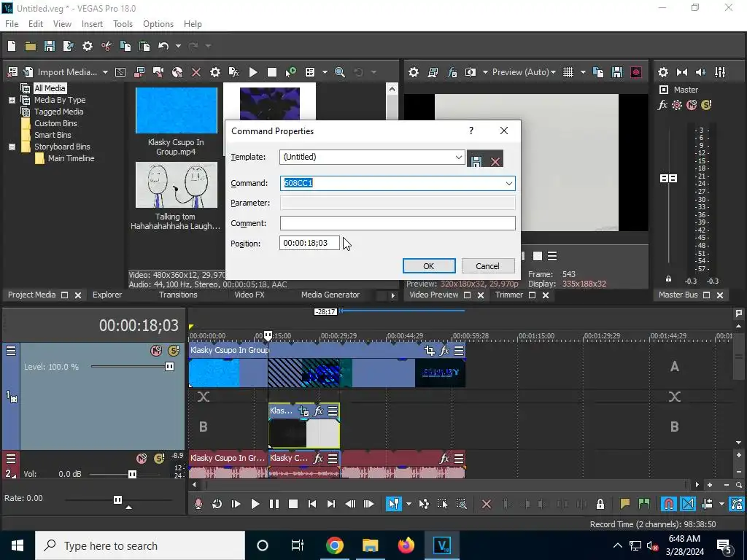Image resolution: width=747 pixels, height=560 pixels.
Task: Switch to the Trimmer tab
Action: tap(509, 295)
